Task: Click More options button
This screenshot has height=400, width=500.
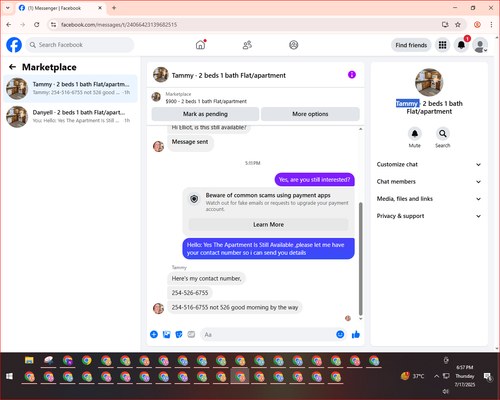Action: click(x=310, y=114)
